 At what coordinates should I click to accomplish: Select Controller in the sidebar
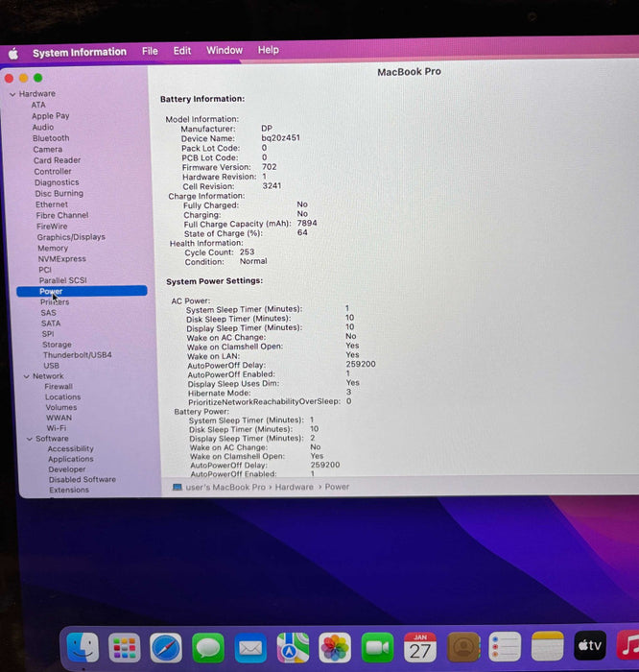53,172
